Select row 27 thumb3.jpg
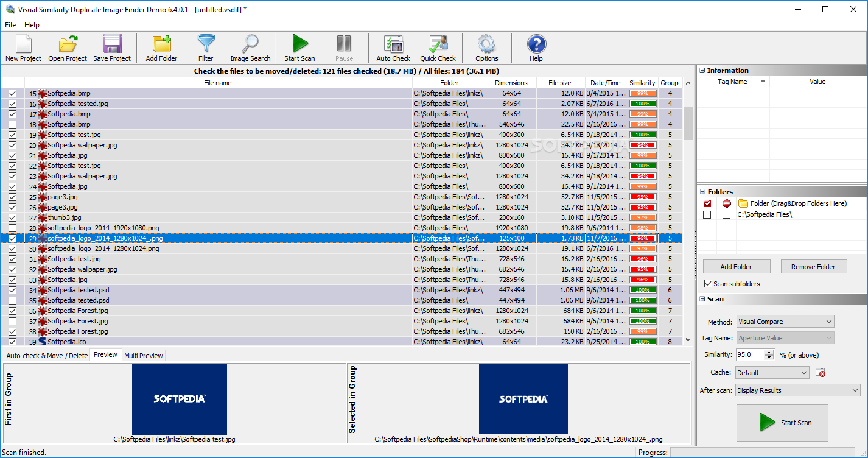868x458 pixels. pyautogui.click(x=341, y=218)
